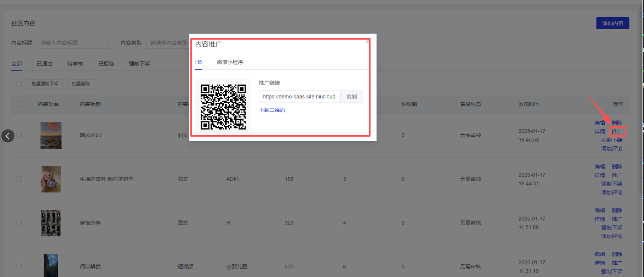The width and height of the screenshot is (644, 277).
Task: Close the 内容推广 dialog
Action: click(x=367, y=42)
